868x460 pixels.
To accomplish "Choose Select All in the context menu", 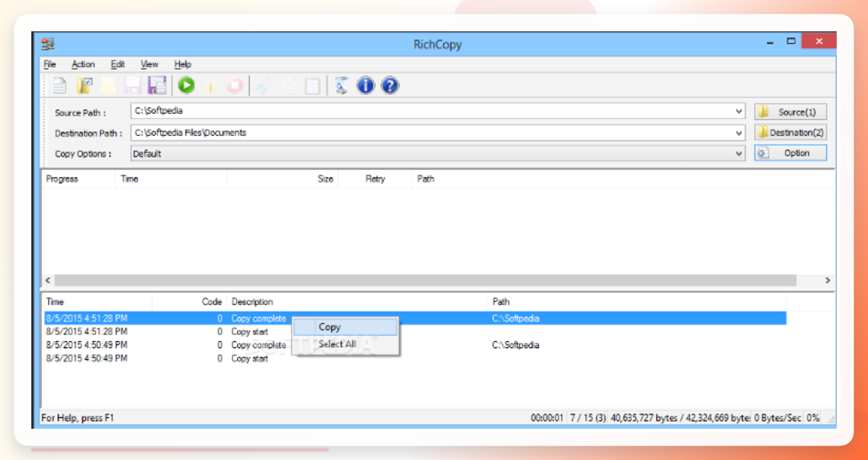I will tap(345, 344).
